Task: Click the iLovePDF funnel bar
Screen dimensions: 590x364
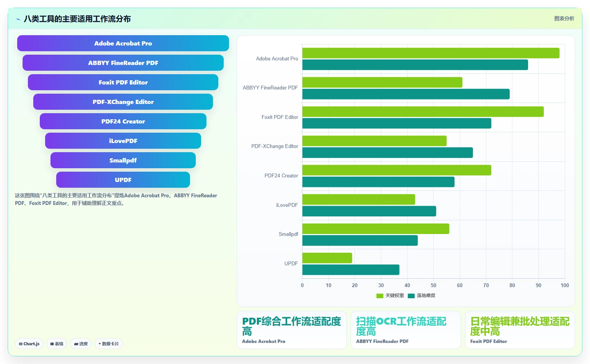Action: 123,141
